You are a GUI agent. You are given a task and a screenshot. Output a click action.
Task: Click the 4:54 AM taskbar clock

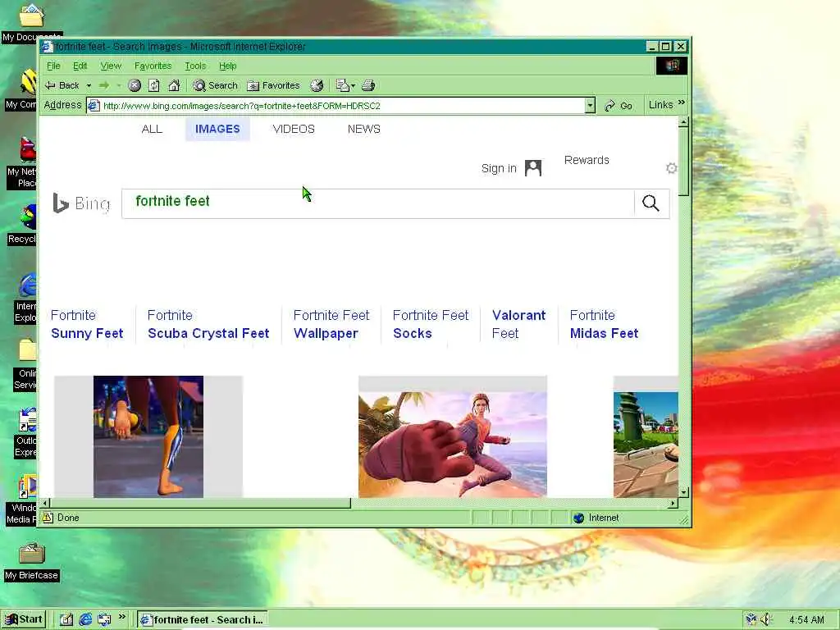[x=806, y=620]
